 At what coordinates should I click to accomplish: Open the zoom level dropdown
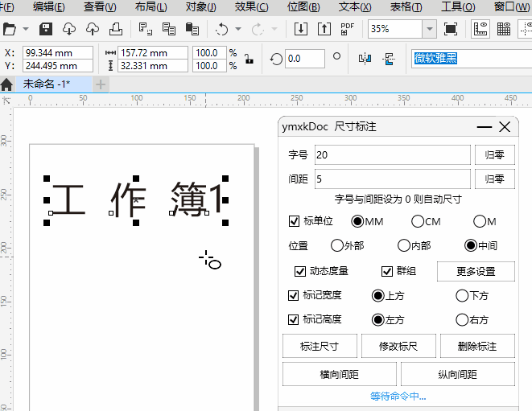[x=430, y=29]
